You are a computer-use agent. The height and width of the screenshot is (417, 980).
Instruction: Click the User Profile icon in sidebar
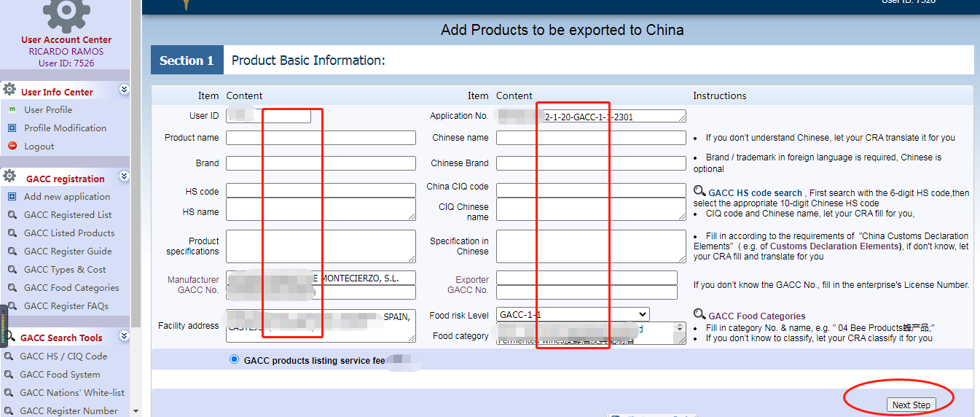pyautogui.click(x=12, y=109)
